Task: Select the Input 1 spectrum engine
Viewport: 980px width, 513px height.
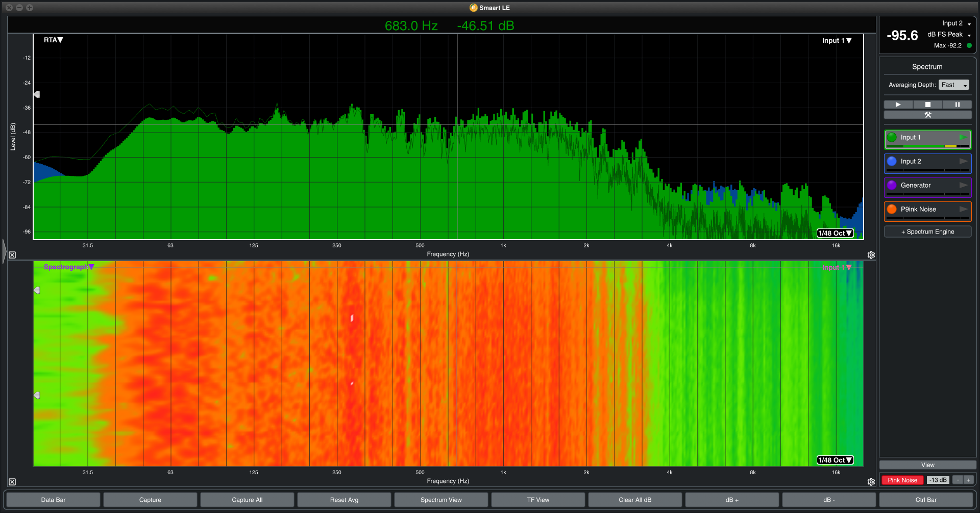Action: click(x=927, y=139)
